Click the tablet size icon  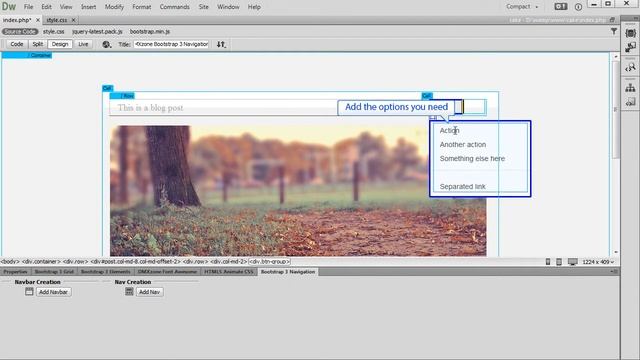pyautogui.click(x=559, y=262)
